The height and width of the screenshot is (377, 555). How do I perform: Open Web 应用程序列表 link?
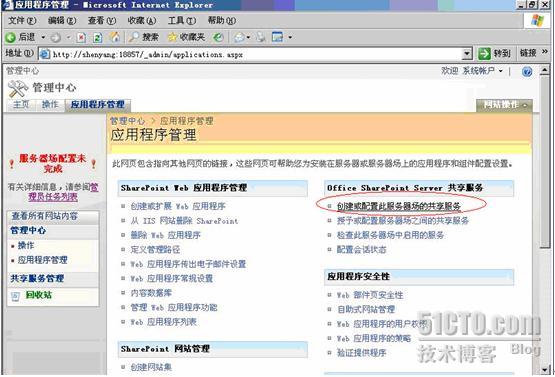click(163, 322)
